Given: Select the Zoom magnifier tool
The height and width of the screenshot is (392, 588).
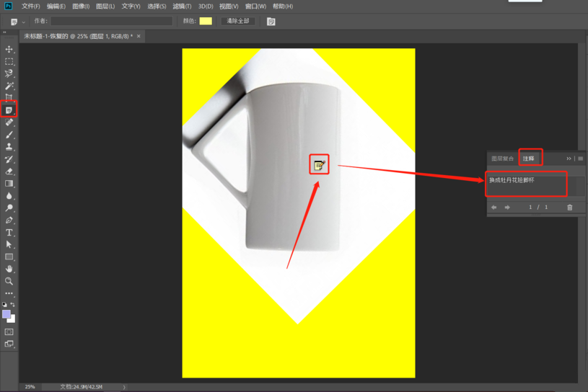Looking at the screenshot, I should click(x=9, y=281).
